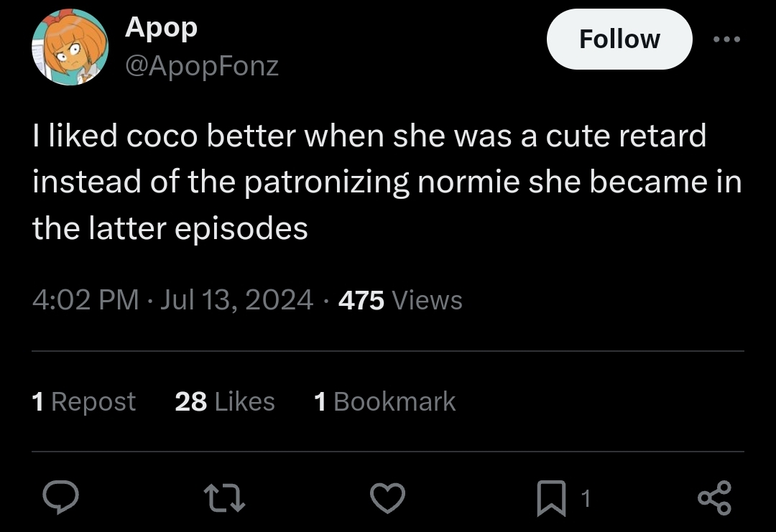This screenshot has width=776, height=532.
Task: Share the tweet via the share icon
Action: (x=715, y=498)
